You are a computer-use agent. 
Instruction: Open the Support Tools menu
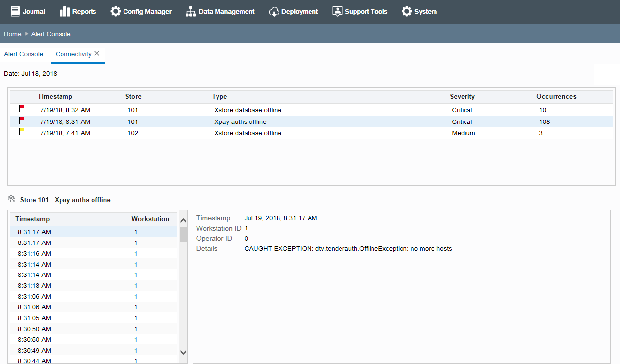point(360,11)
